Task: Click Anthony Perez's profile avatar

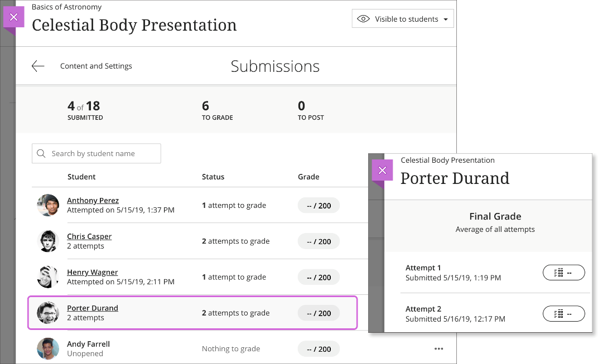Action: pos(48,205)
